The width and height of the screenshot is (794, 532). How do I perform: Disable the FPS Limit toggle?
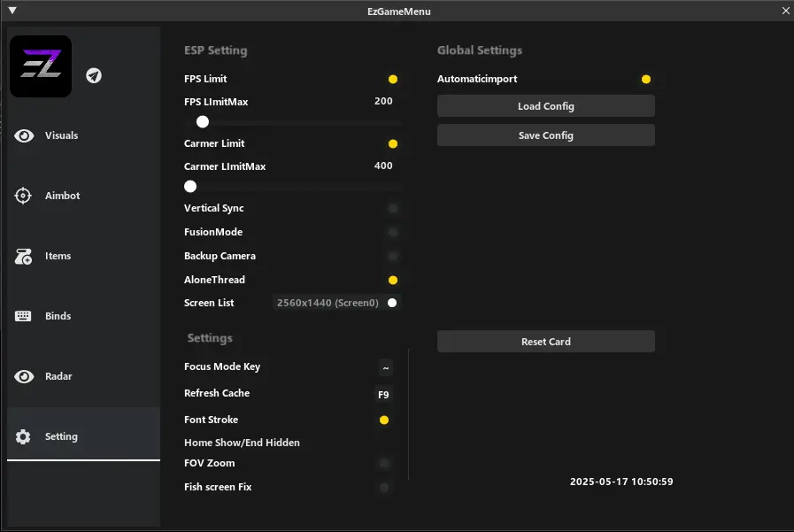point(393,79)
